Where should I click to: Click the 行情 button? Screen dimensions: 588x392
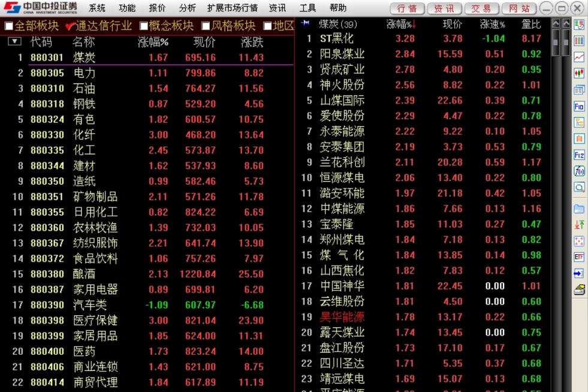(x=407, y=8)
